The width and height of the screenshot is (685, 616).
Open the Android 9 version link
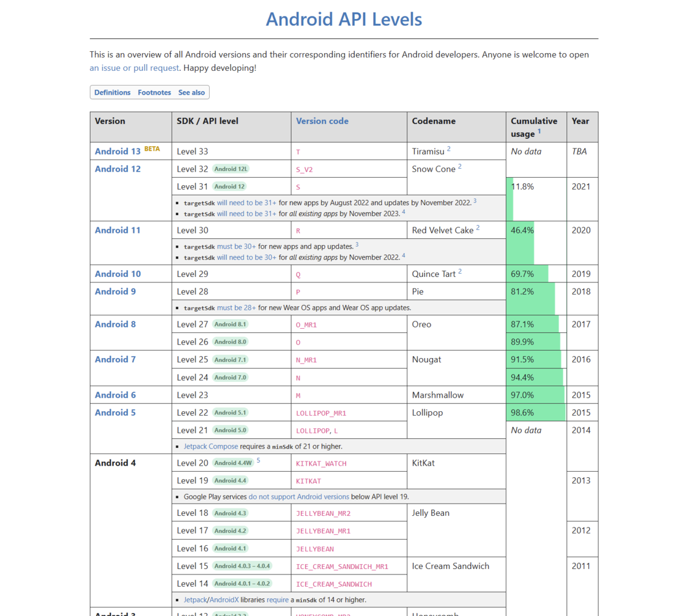click(116, 291)
